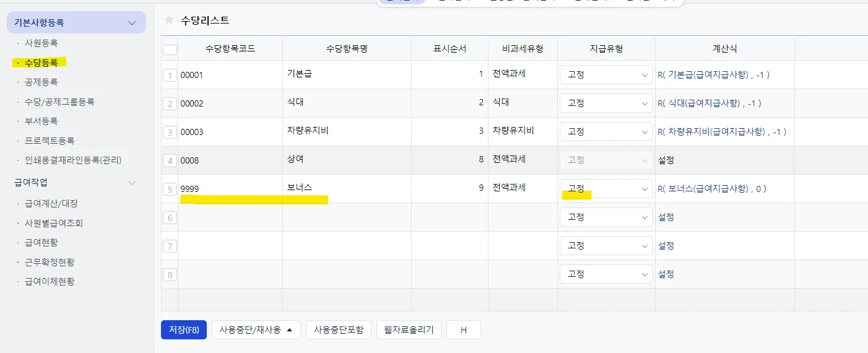The height and width of the screenshot is (353, 868).
Task: Click the empty 수당항목코드 cell in row 6
Action: tap(230, 217)
